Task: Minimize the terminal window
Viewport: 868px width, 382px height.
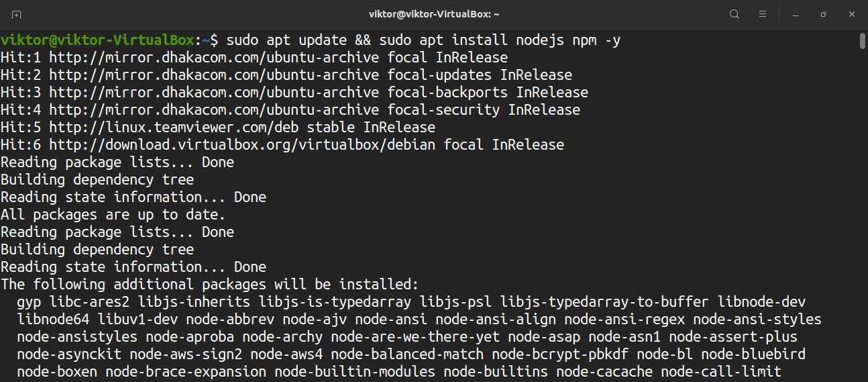Action: (x=795, y=14)
